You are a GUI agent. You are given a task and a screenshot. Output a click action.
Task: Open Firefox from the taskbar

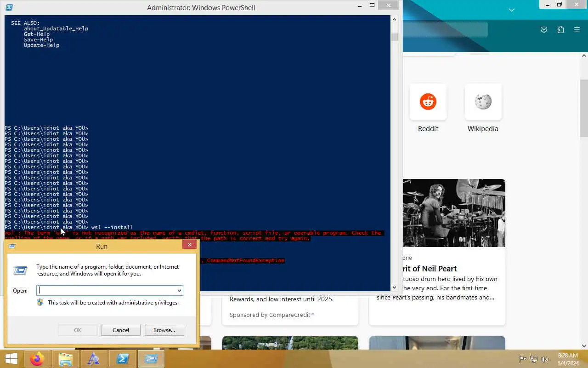click(x=37, y=359)
